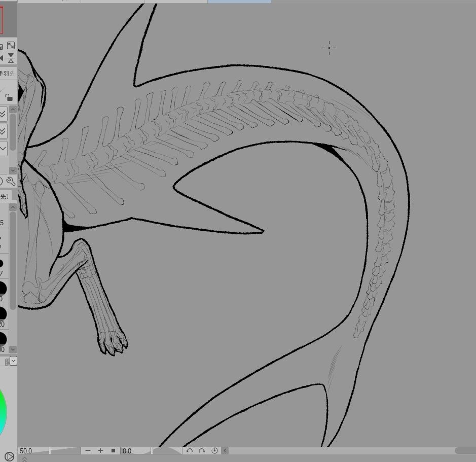Viewport: 476px width, 462px height.
Task: Rotate canvas left with counterclockwise arrow
Action: coord(190,451)
